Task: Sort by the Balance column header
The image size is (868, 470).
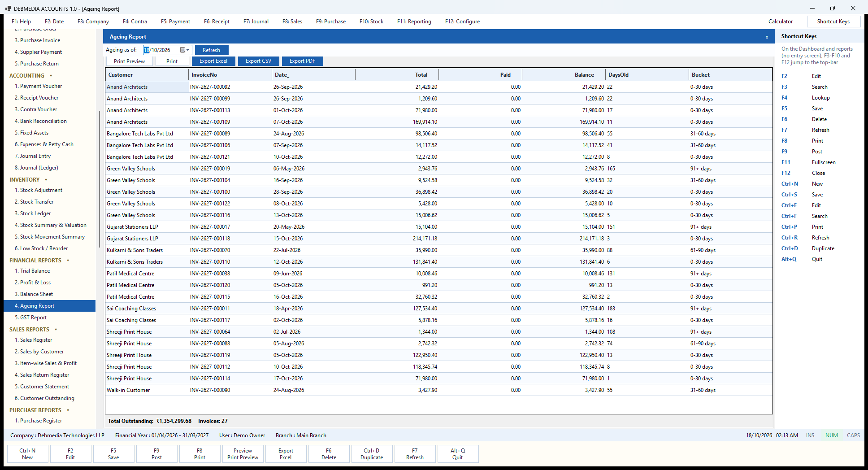Action: (564, 75)
